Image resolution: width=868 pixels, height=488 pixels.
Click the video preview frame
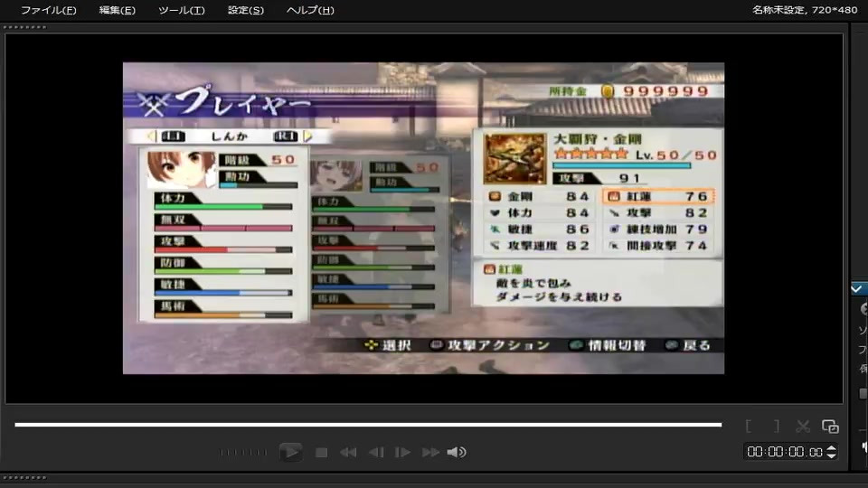(423, 218)
